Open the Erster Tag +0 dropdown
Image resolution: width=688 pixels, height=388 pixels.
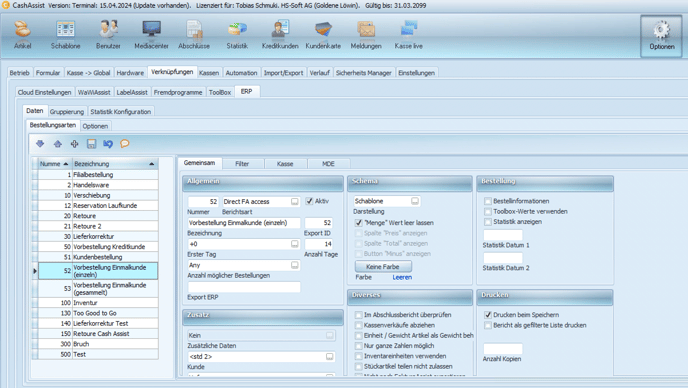[294, 244]
